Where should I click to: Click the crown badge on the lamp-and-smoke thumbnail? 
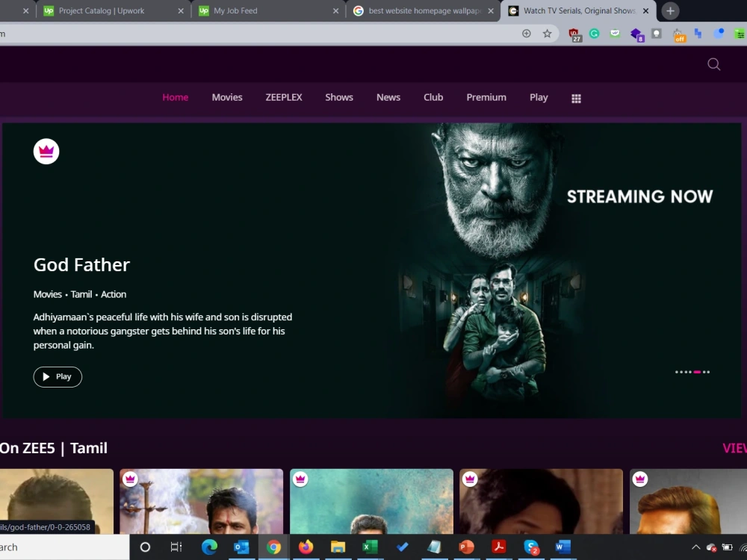click(x=130, y=479)
